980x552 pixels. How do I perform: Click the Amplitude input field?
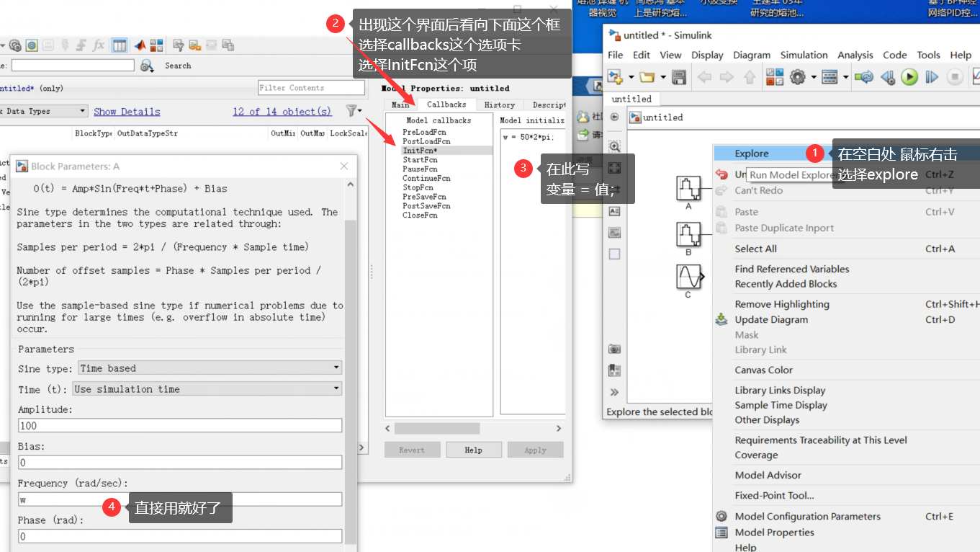coord(180,426)
